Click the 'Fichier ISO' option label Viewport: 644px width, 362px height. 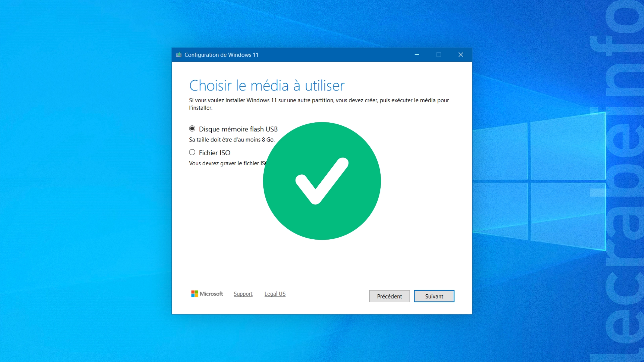pyautogui.click(x=214, y=153)
